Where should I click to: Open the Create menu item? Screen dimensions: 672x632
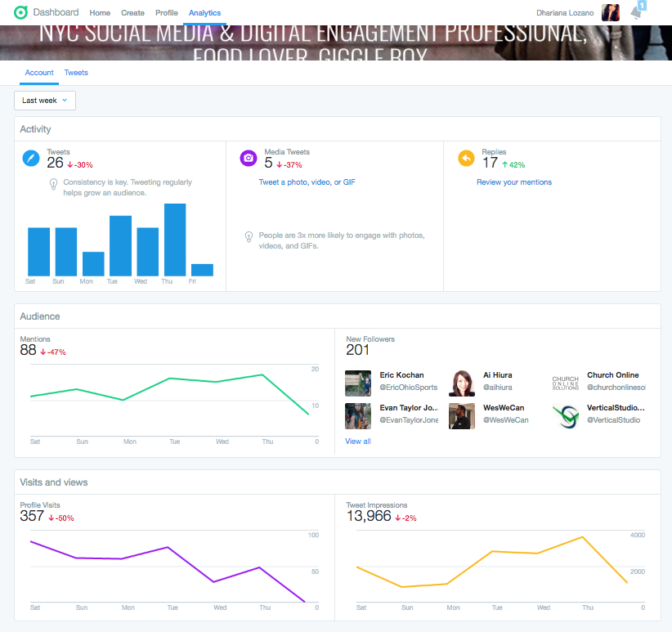click(x=132, y=13)
